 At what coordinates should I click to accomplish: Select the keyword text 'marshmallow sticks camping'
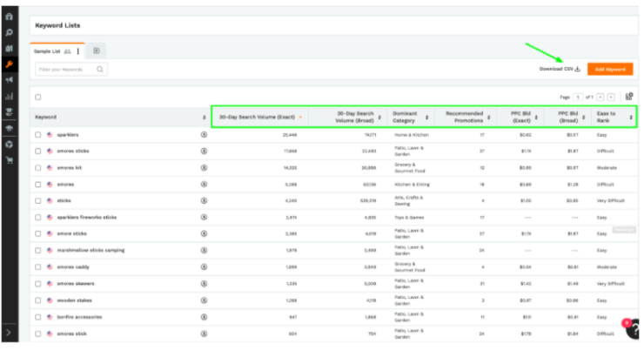coord(91,250)
